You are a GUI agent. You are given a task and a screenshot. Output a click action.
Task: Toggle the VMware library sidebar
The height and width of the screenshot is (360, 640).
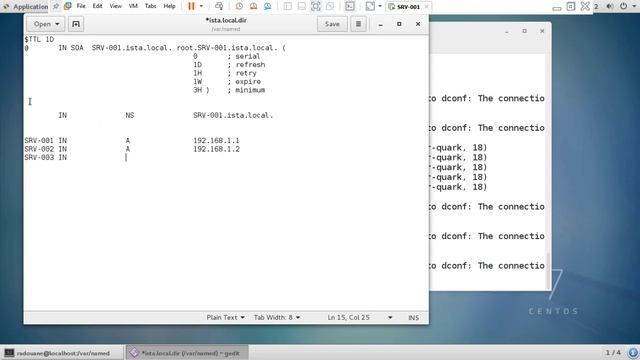(288, 6)
